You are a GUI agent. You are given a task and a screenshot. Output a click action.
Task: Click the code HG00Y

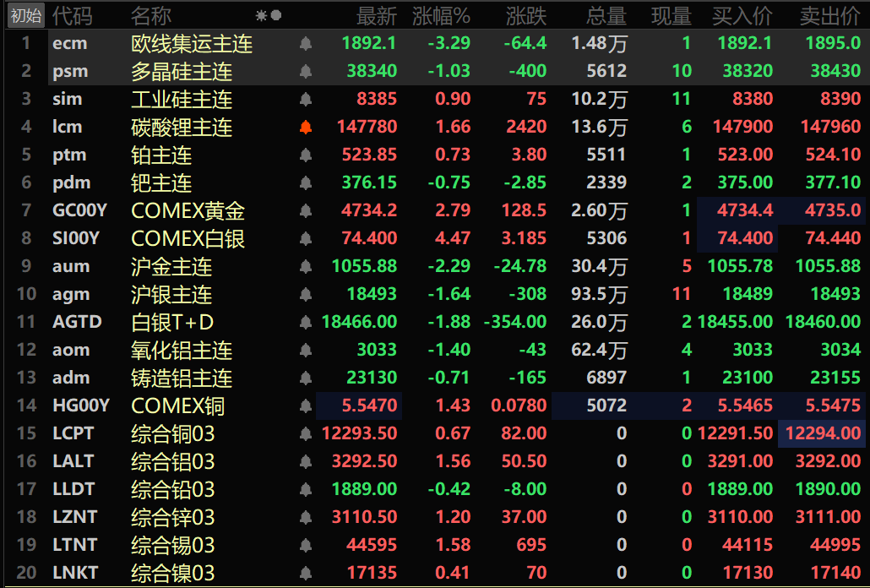pos(81,406)
